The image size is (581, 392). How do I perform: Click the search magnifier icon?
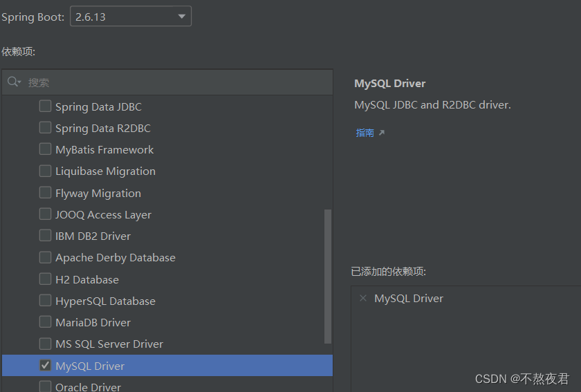[13, 82]
